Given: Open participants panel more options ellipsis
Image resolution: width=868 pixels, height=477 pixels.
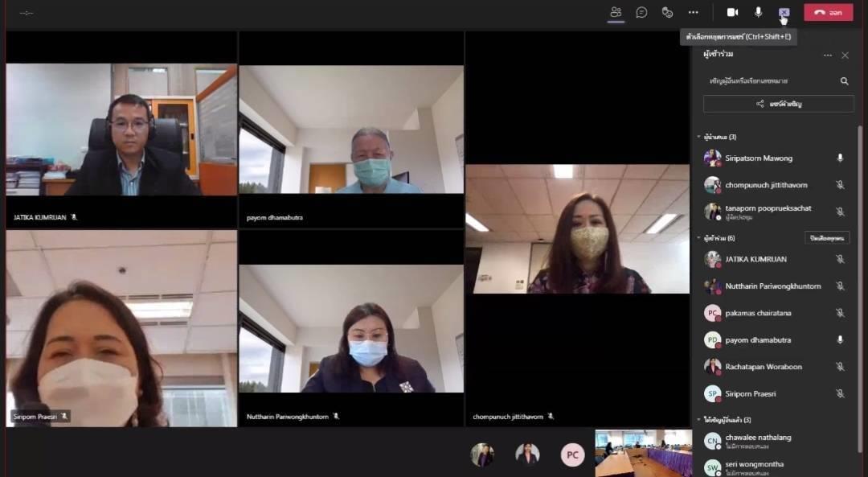Looking at the screenshot, I should [828, 56].
